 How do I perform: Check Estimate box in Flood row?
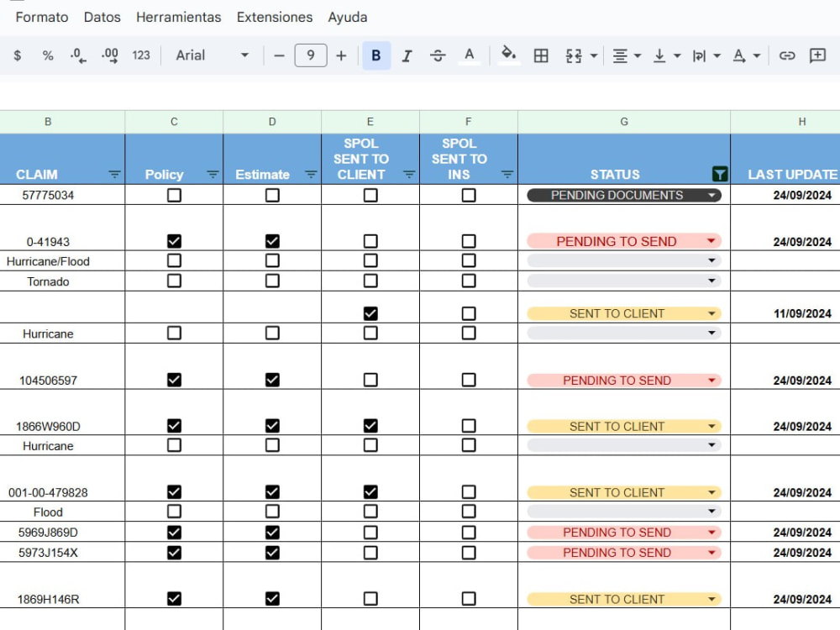pos(272,512)
